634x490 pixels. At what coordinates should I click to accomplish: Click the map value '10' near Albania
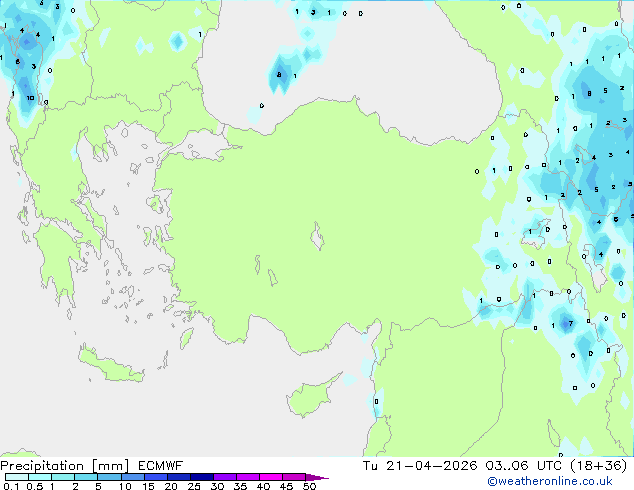[30, 98]
